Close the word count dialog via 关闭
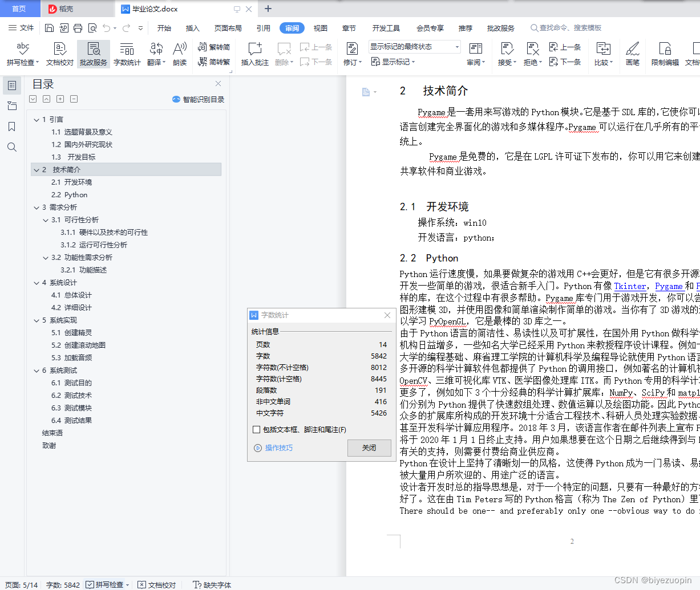700x590 pixels. click(x=369, y=448)
